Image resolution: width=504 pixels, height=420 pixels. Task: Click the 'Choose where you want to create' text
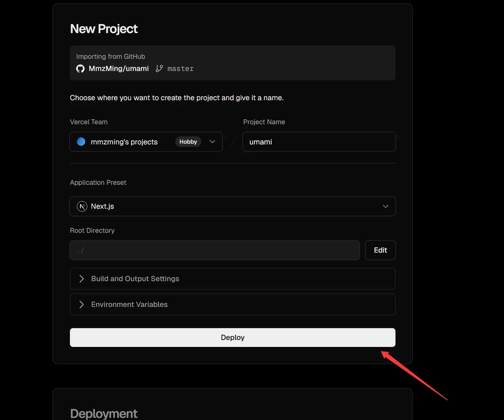pos(177,98)
